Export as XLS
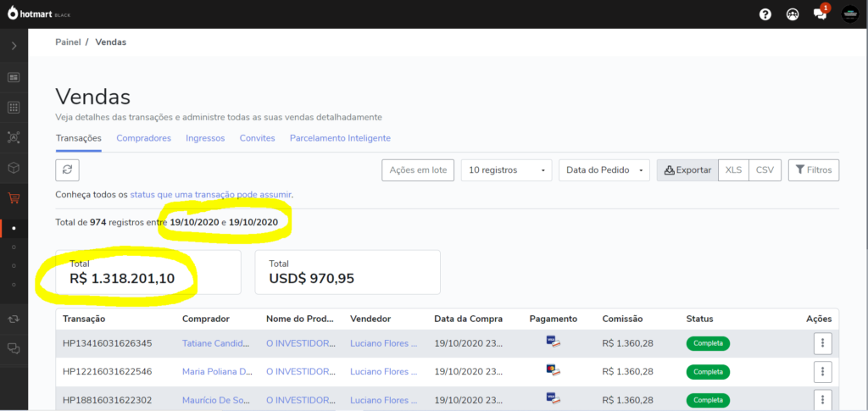Image resolution: width=868 pixels, height=411 pixels. tap(733, 169)
